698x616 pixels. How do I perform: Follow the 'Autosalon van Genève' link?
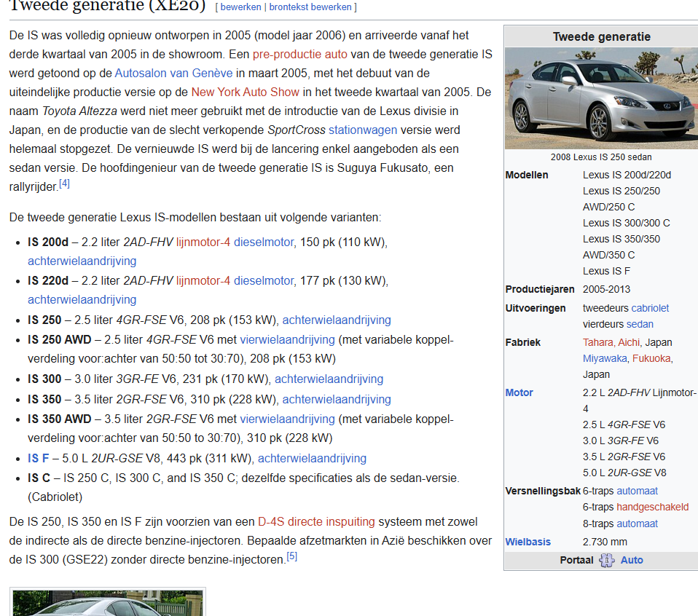pyautogui.click(x=173, y=73)
